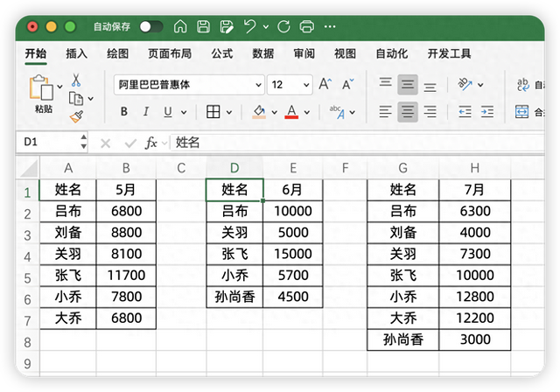
Task: Switch to the 插入 ribbon tab
Action: point(77,53)
